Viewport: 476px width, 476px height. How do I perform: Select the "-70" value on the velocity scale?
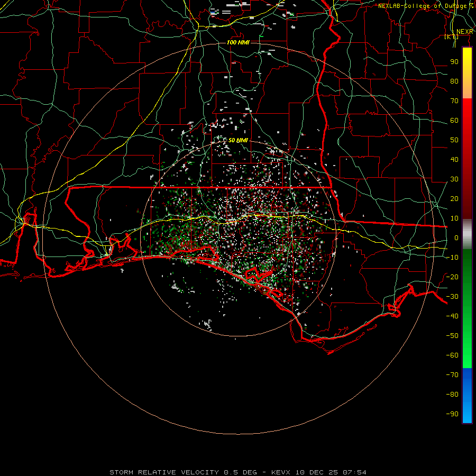point(452,375)
